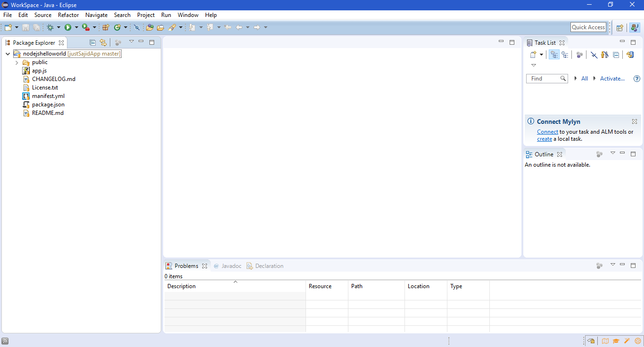Open the Window menu
644x347 pixels.
pyautogui.click(x=188, y=15)
